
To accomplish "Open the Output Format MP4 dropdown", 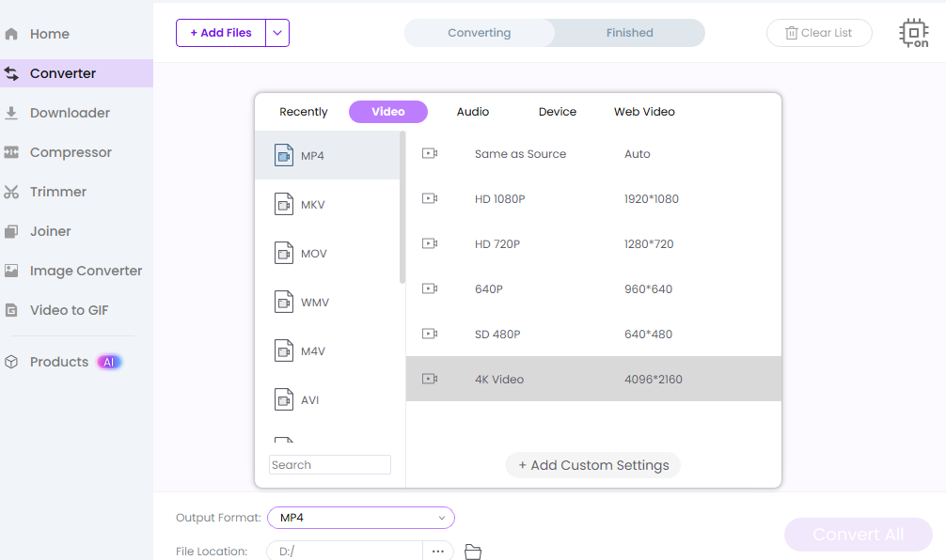I will (x=361, y=518).
